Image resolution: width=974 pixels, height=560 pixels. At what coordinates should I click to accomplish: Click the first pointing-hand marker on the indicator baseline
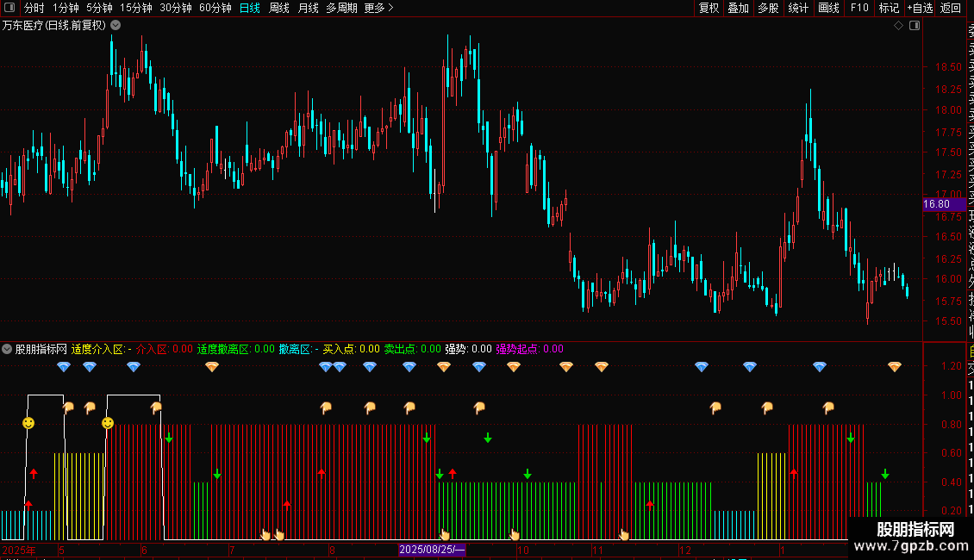pyautogui.click(x=265, y=534)
